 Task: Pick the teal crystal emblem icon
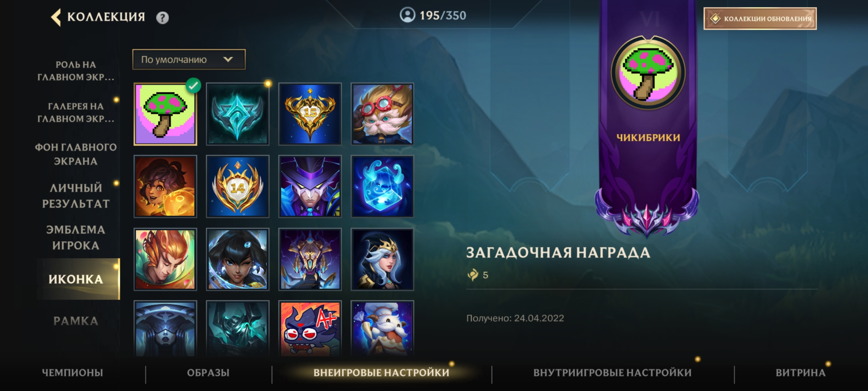pyautogui.click(x=238, y=114)
